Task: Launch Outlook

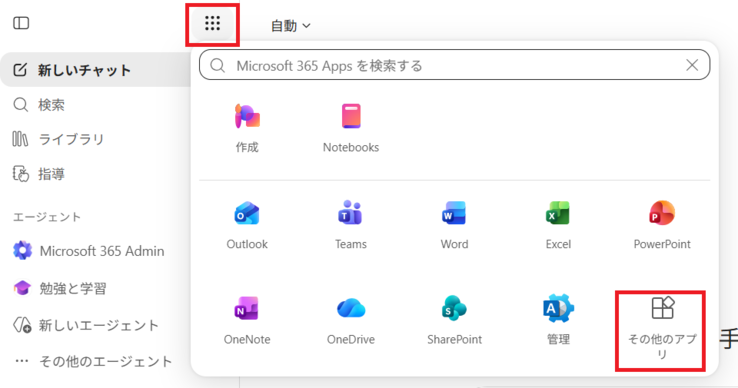Action: [x=247, y=225]
